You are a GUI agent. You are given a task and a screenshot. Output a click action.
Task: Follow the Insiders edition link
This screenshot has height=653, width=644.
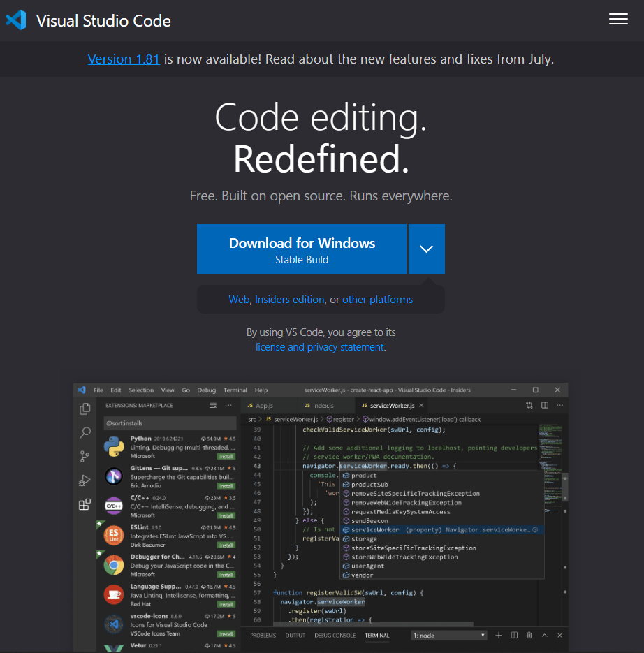point(289,300)
